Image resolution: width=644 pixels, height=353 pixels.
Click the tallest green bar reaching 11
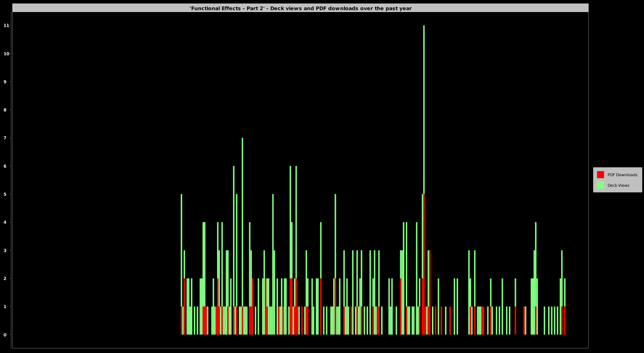pyautogui.click(x=424, y=110)
